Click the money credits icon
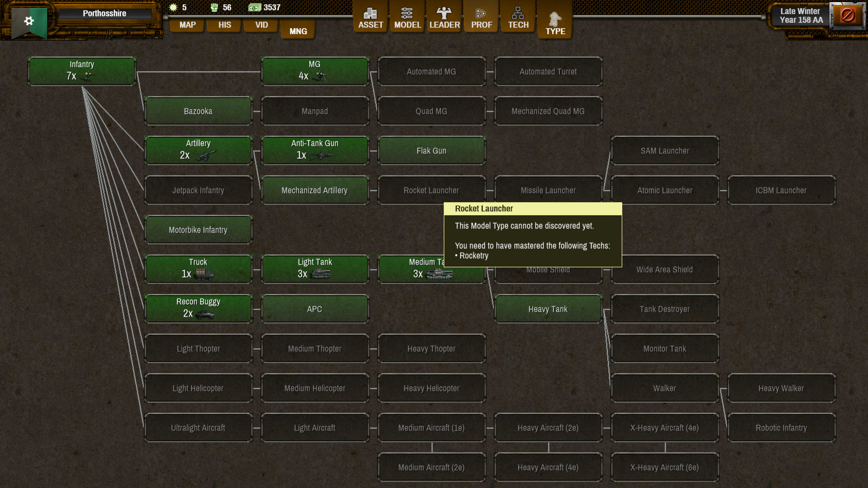868x488 pixels. point(255,7)
